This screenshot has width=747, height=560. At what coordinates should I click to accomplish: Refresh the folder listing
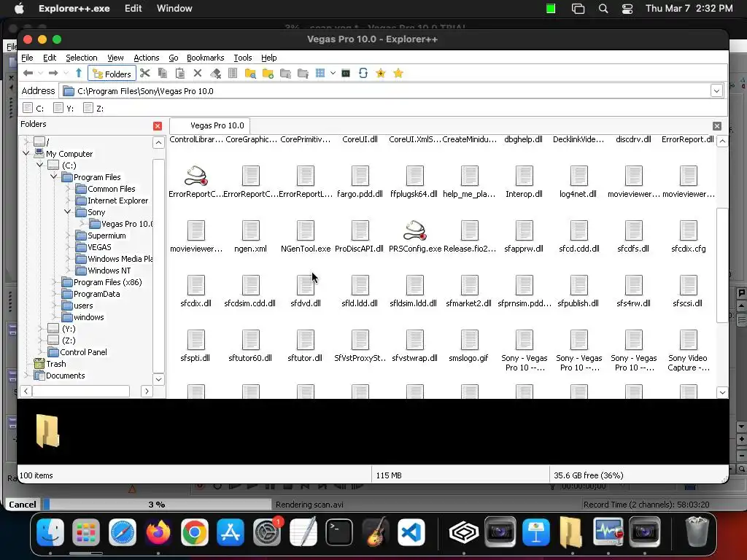click(363, 74)
